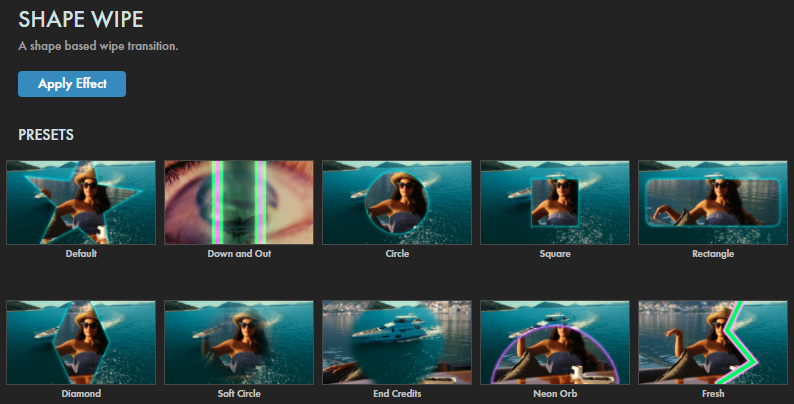
Task: Choose the End Credits preset thumbnail
Action: [397, 343]
